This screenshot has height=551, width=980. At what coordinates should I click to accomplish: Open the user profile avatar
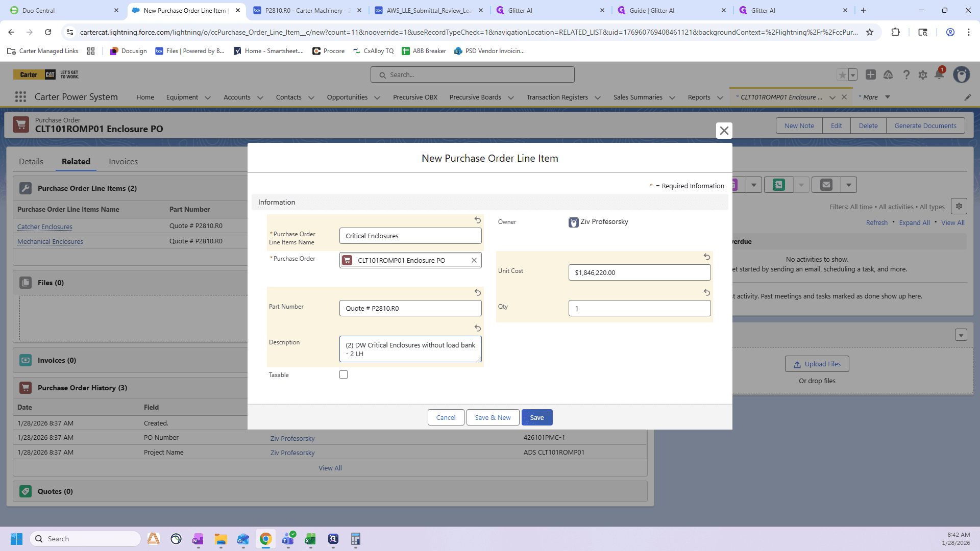click(962, 75)
